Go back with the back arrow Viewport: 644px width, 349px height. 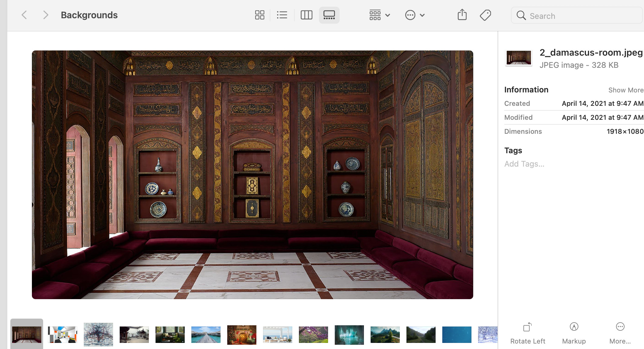(24, 15)
